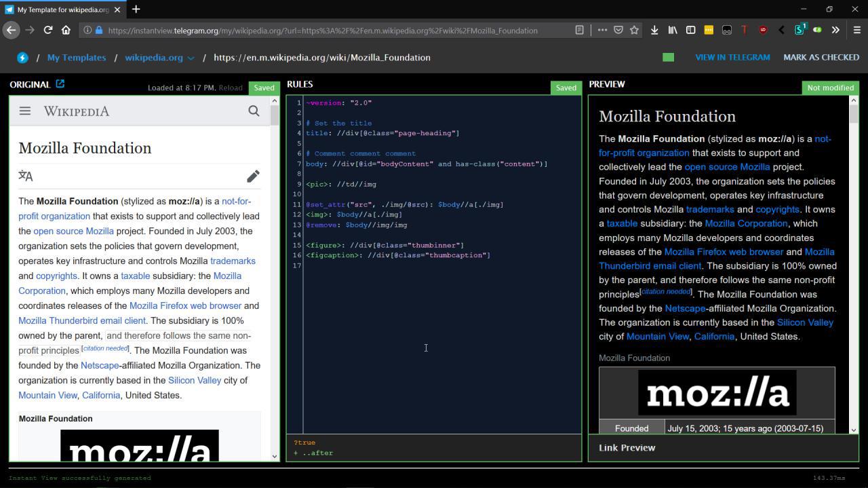868x488 pixels.
Task: Toggle MARK AS CHECKED for this template
Action: 821,58
